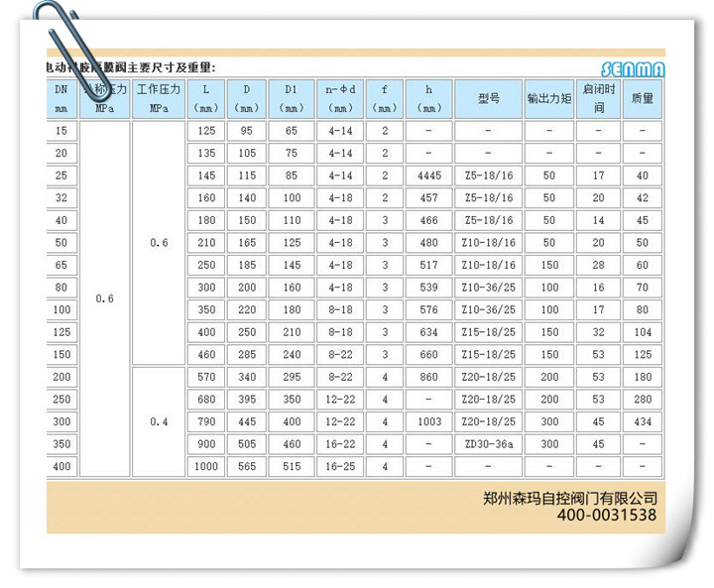Click the DN mm column header
This screenshot has height=588, width=714.
(61, 99)
